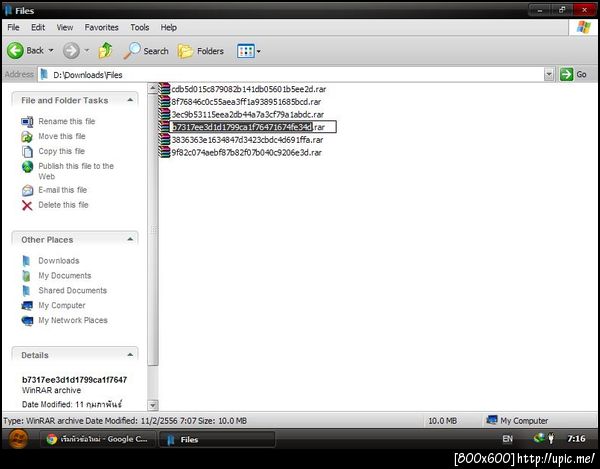Image resolution: width=600 pixels, height=469 pixels.
Task: Open Shared Documents in Other Places
Action: [x=72, y=290]
